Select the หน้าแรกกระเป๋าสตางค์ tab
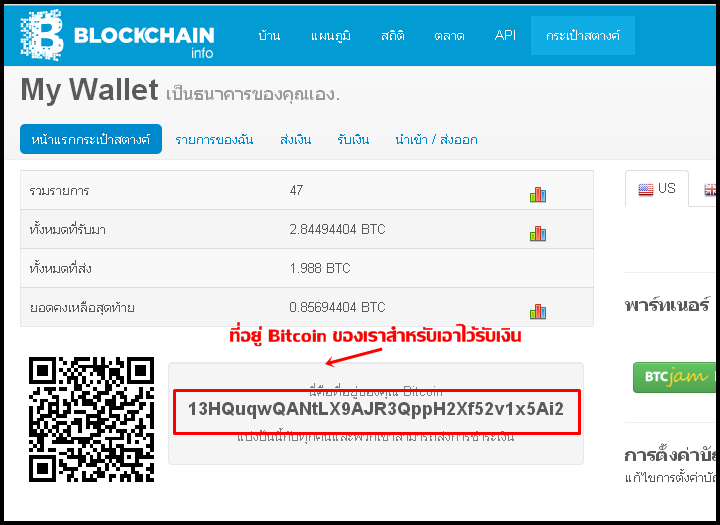This screenshot has width=720, height=525. [x=91, y=139]
